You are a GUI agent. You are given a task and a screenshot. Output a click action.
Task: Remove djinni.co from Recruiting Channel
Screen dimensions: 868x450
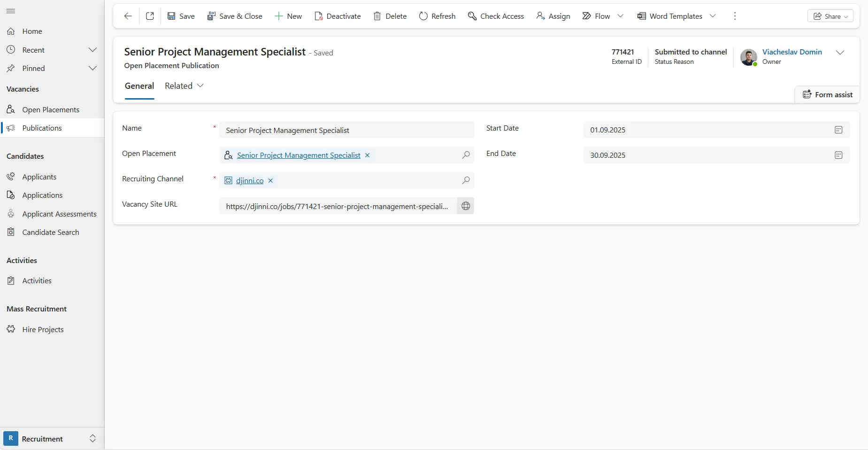[270, 181]
